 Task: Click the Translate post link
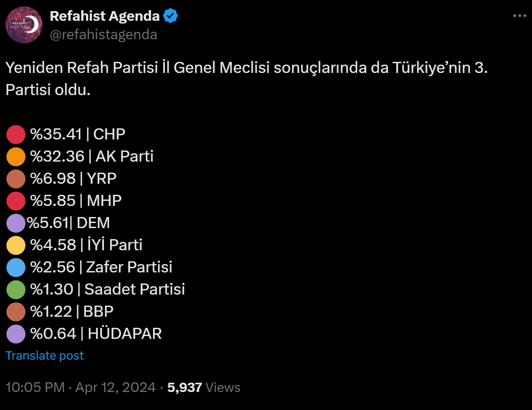[44, 356]
